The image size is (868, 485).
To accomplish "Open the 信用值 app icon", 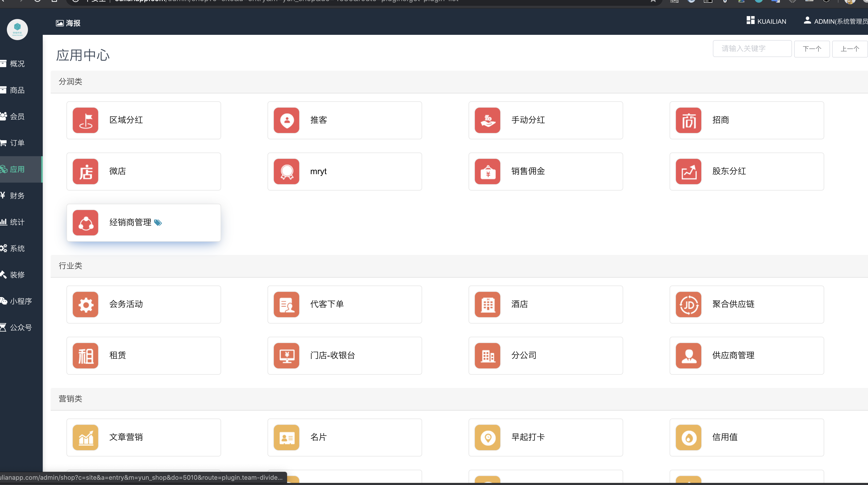I will coord(688,438).
